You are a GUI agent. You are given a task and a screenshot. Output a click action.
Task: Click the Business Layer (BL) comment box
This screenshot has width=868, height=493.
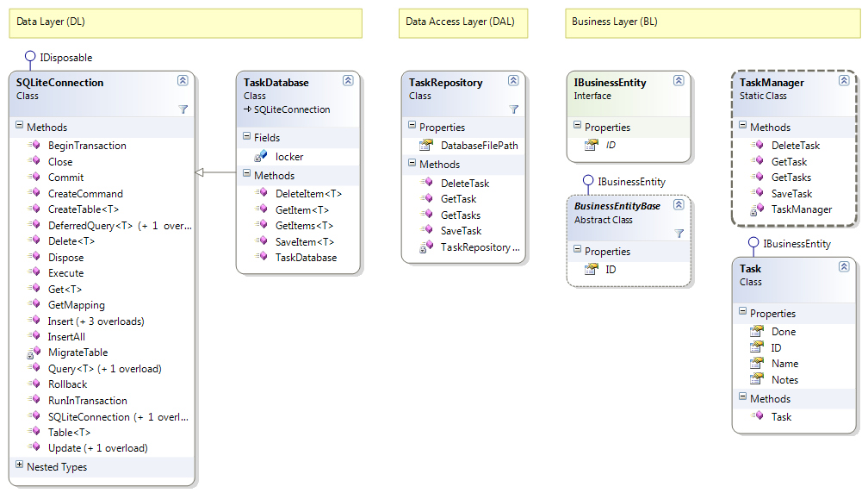pyautogui.click(x=713, y=22)
